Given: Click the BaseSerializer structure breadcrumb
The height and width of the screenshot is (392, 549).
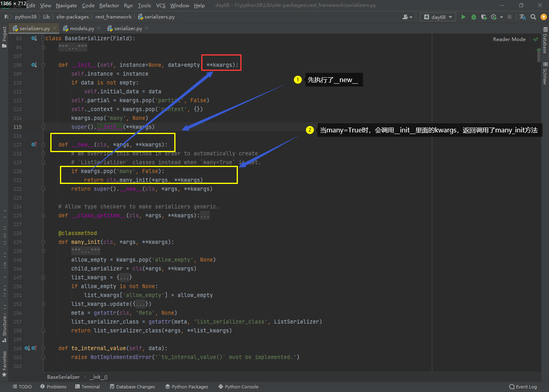Looking at the screenshot, I should 63,377.
